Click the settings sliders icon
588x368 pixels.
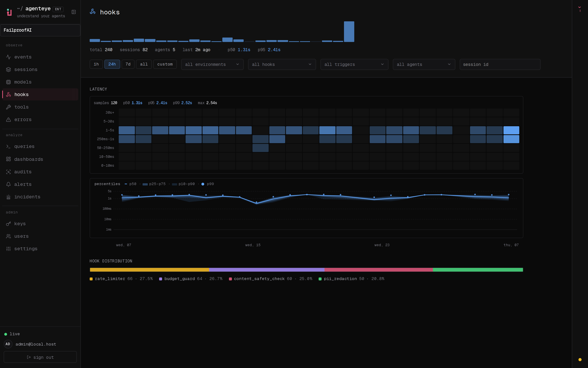pos(8,249)
